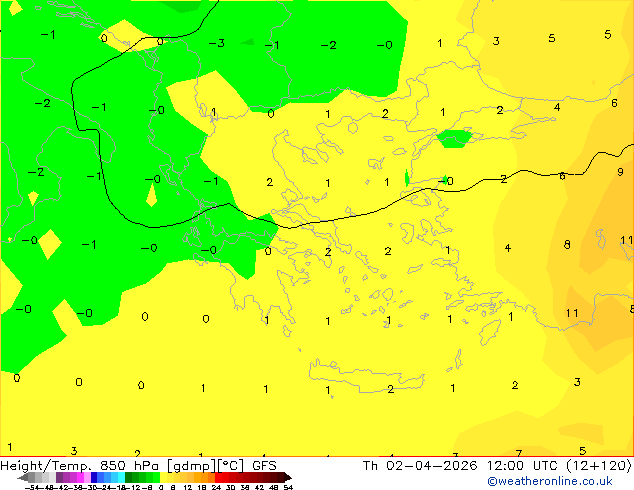
Task: Click the dark blue legend swatch near -30
Action: pos(94,477)
